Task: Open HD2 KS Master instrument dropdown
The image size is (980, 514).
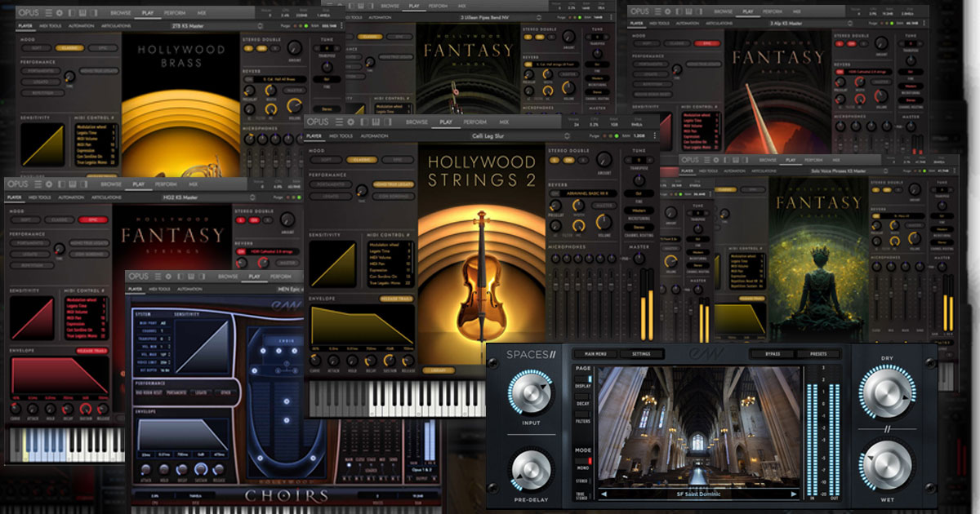Action: (180, 197)
